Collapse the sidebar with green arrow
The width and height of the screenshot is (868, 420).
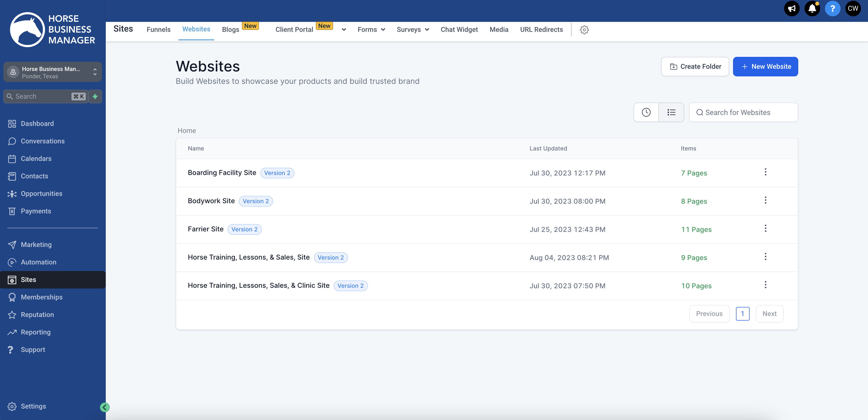[x=105, y=407]
